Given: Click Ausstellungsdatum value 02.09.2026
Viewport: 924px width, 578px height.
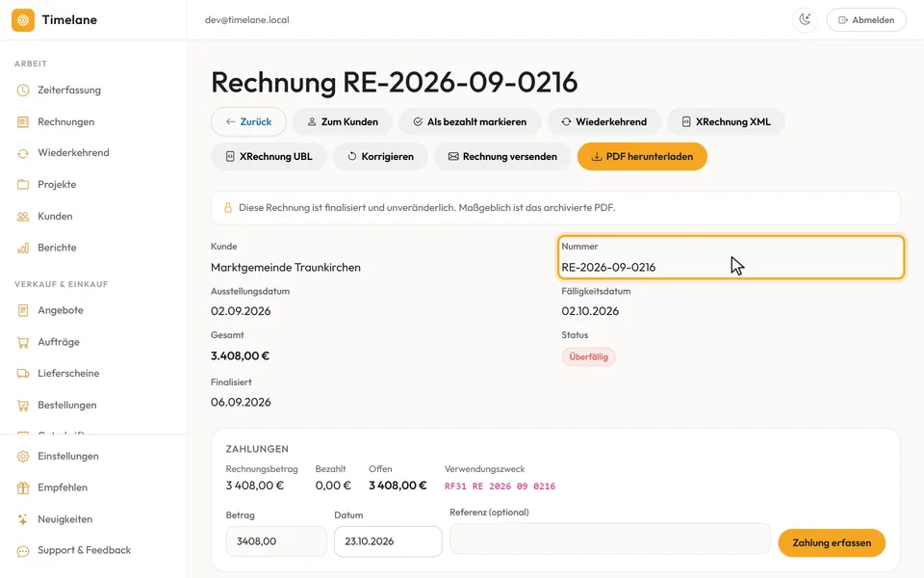Looking at the screenshot, I should (x=241, y=311).
